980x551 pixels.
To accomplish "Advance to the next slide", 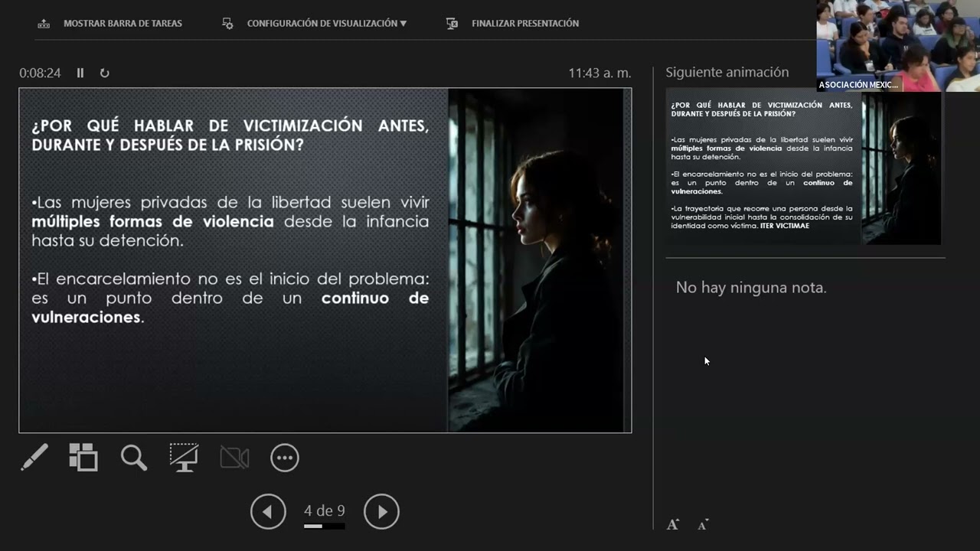I will tap(381, 512).
